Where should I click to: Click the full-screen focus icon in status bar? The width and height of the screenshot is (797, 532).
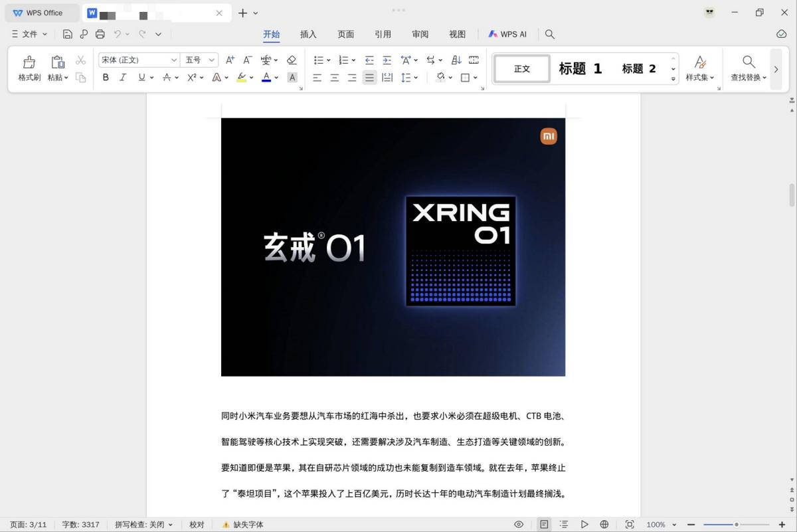630,524
